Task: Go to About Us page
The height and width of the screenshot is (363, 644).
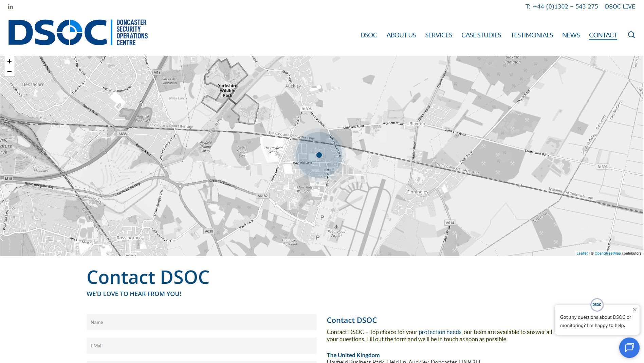Action: click(x=401, y=35)
